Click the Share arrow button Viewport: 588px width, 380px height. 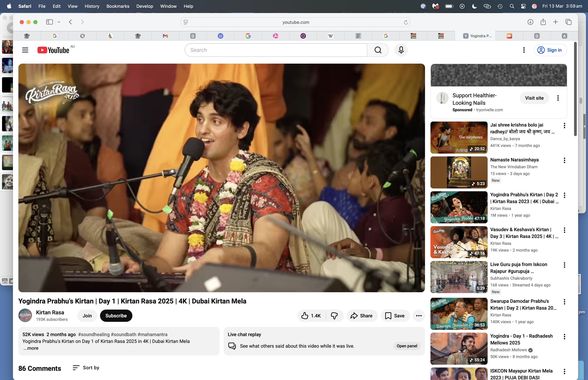pos(362,316)
